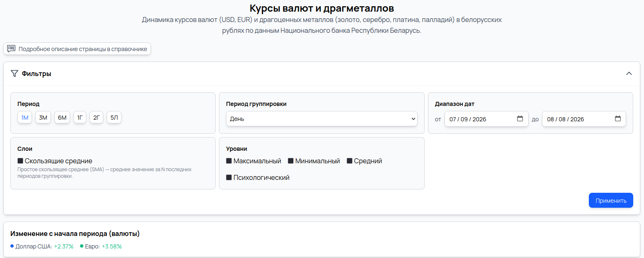The height and width of the screenshot is (258, 644).
Task: Select the 3М period
Action: pyautogui.click(x=43, y=118)
